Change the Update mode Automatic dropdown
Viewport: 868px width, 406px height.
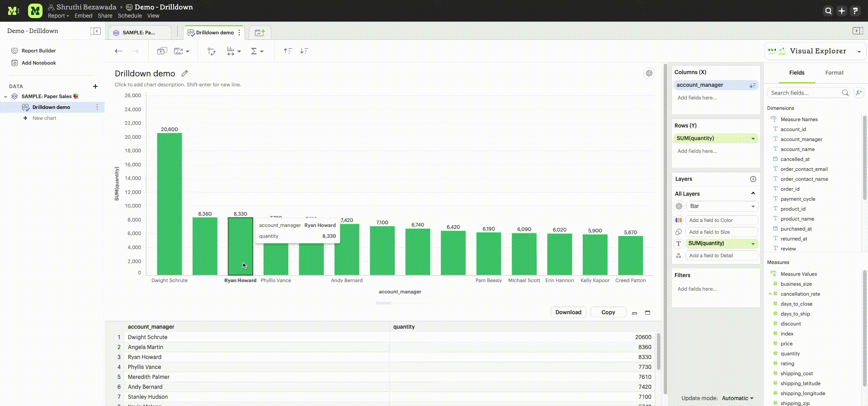pos(738,398)
